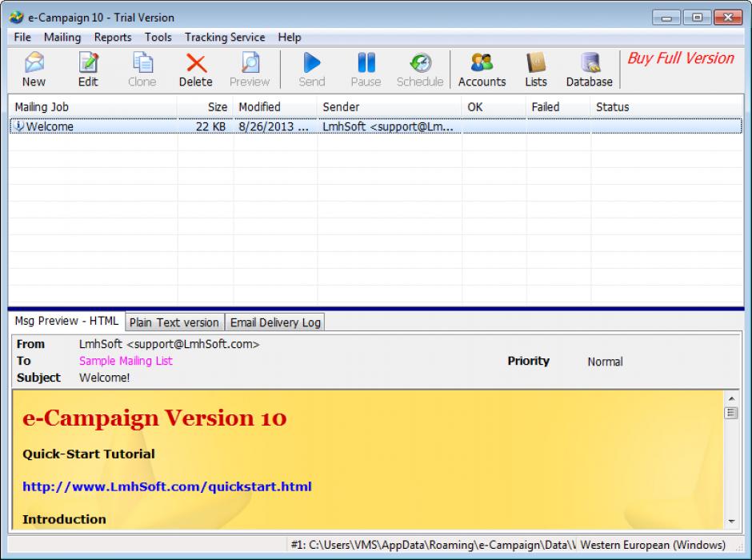Click the 22 KB size cell
This screenshot has height=560, width=752.
coord(210,126)
